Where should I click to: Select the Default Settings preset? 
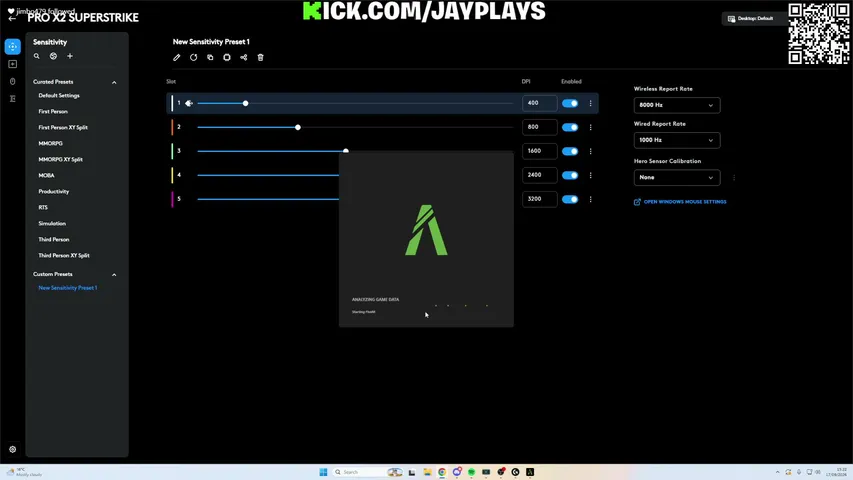click(x=59, y=96)
